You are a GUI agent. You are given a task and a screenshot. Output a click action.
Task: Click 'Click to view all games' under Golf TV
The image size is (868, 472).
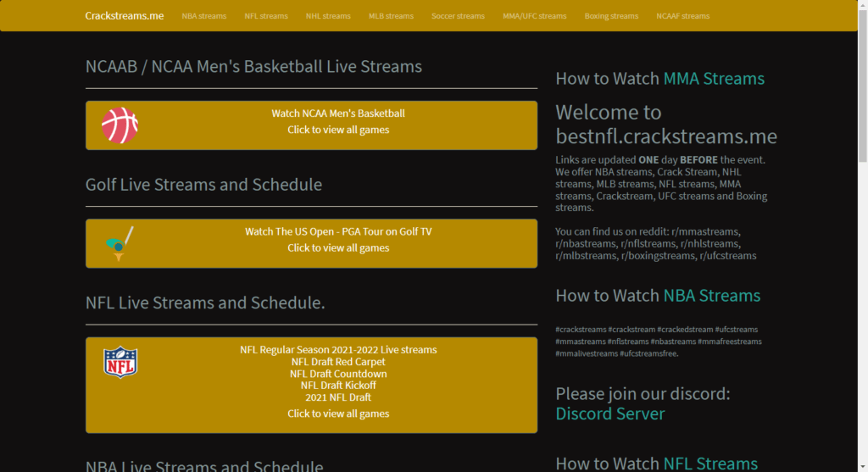point(338,248)
